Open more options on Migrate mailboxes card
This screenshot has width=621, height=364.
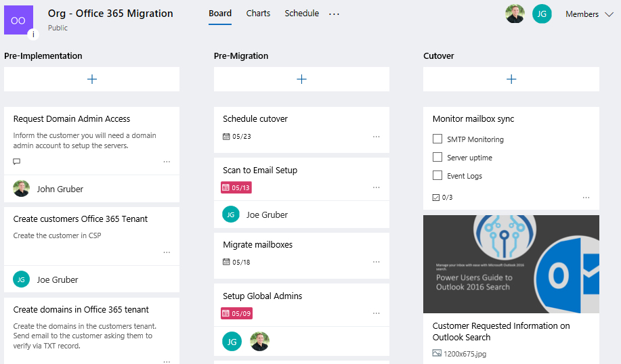[377, 262]
